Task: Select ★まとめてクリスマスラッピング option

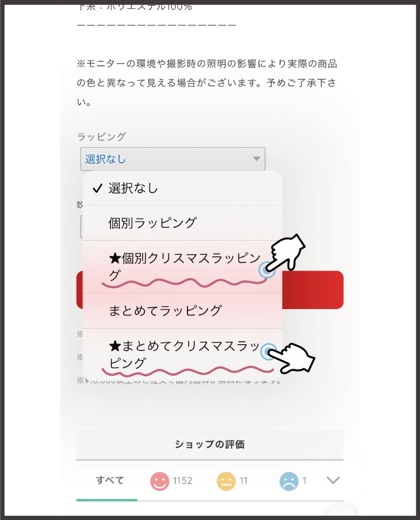Action: pos(182,355)
